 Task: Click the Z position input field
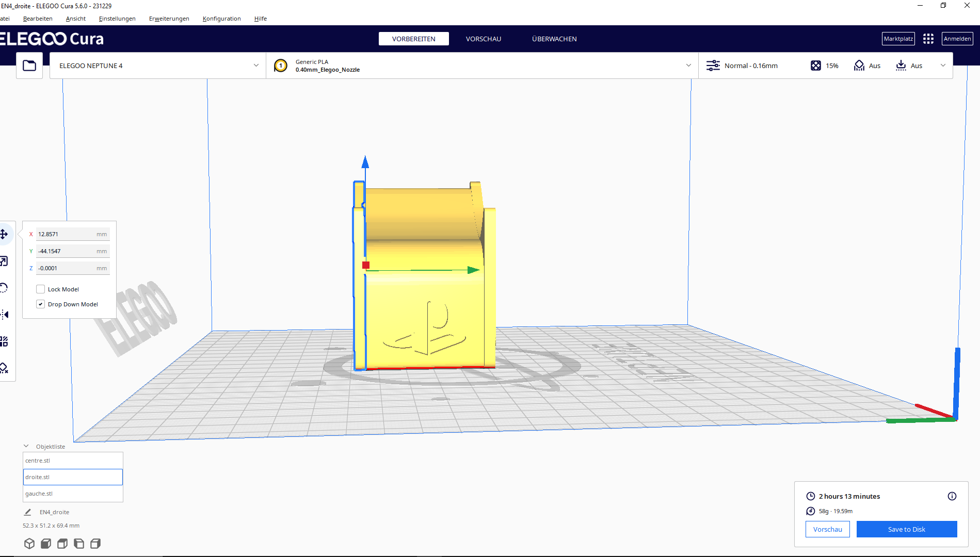[73, 268]
